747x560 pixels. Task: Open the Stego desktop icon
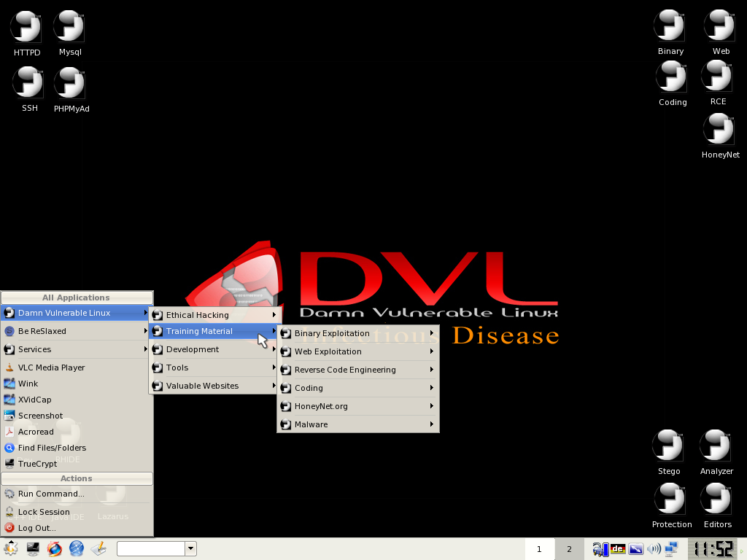point(668,444)
